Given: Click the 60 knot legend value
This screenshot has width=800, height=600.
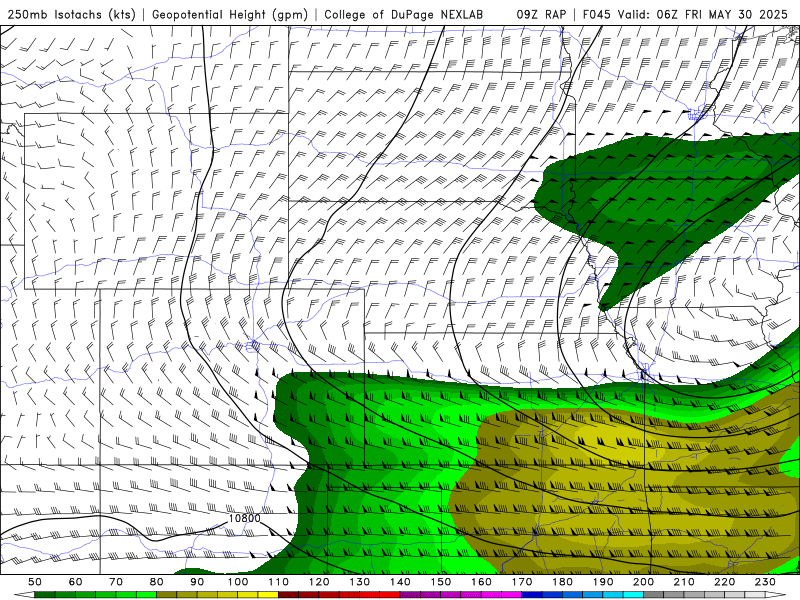Looking at the screenshot, I should coord(76,582).
